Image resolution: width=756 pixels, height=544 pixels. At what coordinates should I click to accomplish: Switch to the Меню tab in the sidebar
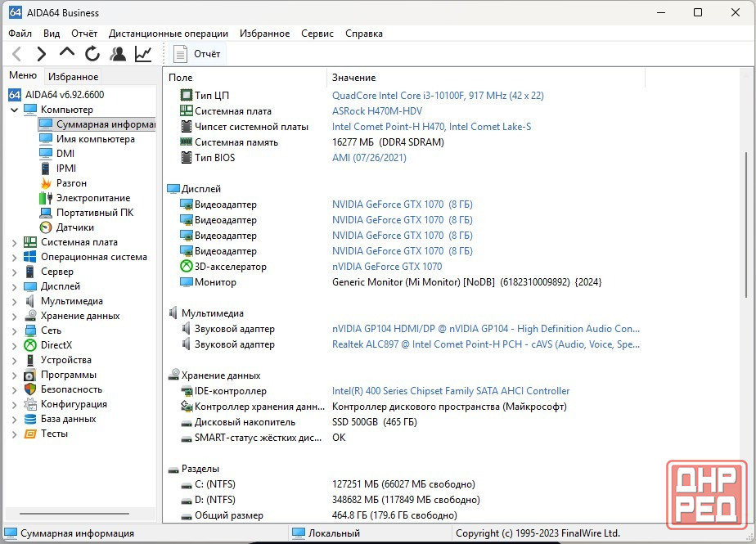point(23,75)
